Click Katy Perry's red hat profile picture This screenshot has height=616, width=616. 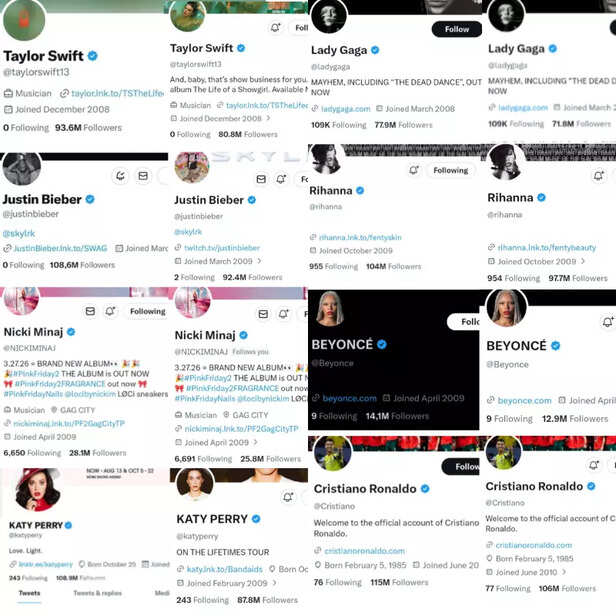pyautogui.click(x=37, y=490)
